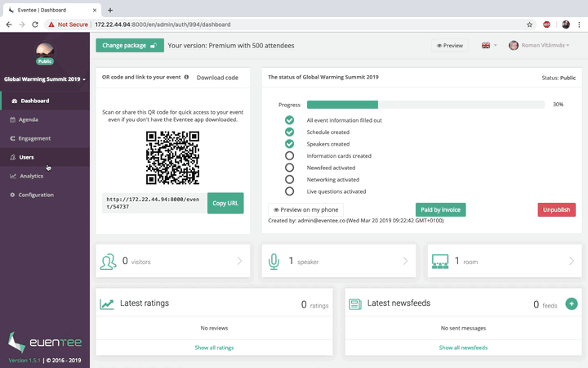Open Engagement in the sidebar
This screenshot has width=588, height=368.
(x=45, y=138)
